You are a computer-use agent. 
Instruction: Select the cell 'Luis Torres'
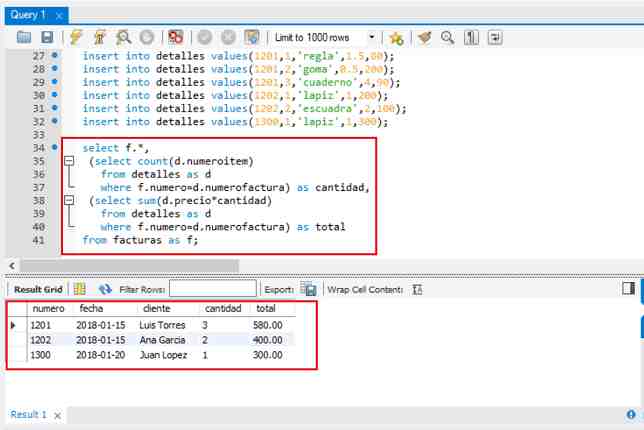(x=162, y=325)
